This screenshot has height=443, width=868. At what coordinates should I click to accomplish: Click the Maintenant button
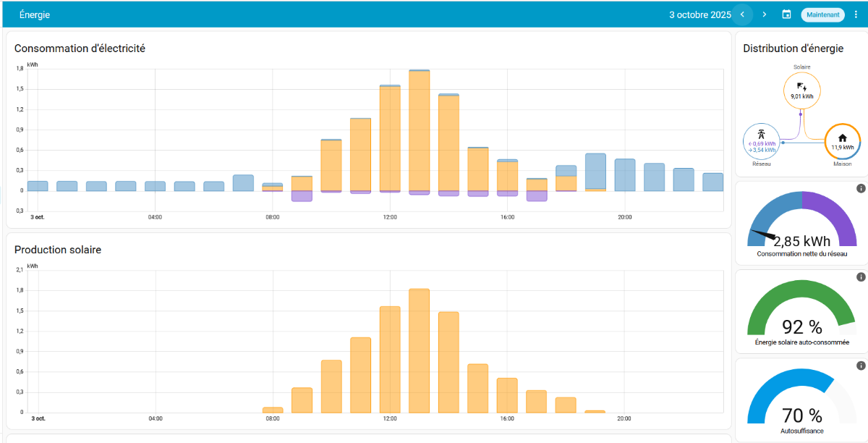pos(822,14)
